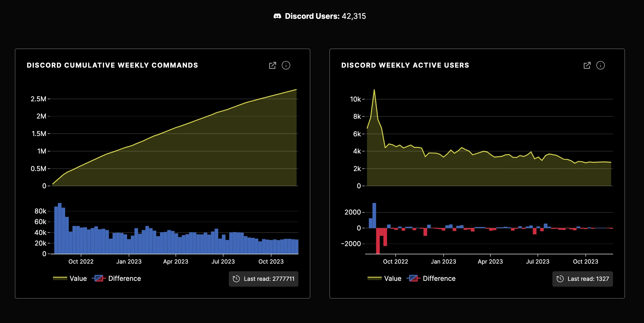Click yellow Value swatch in commands legend

tap(60, 278)
